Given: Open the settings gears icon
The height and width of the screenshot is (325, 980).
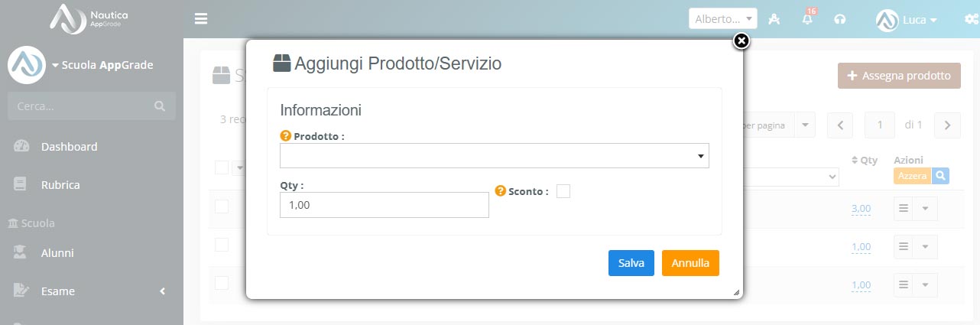Looking at the screenshot, I should (971, 19).
